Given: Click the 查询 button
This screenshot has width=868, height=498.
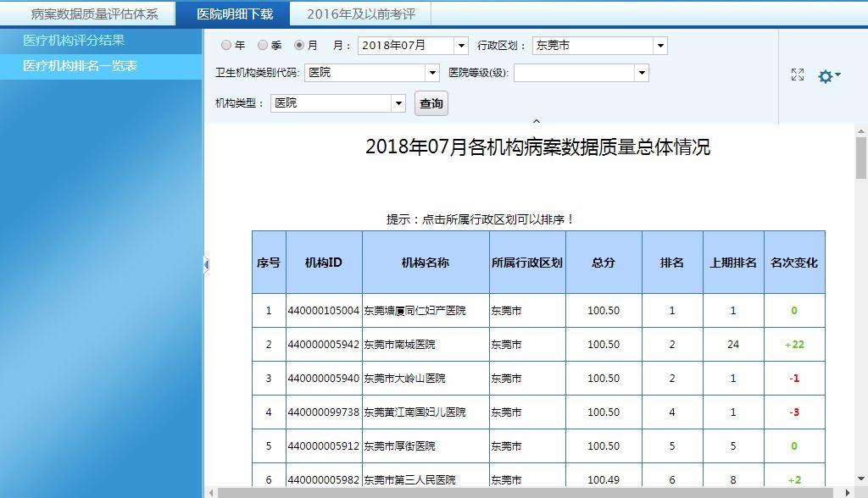Looking at the screenshot, I should coord(431,103).
